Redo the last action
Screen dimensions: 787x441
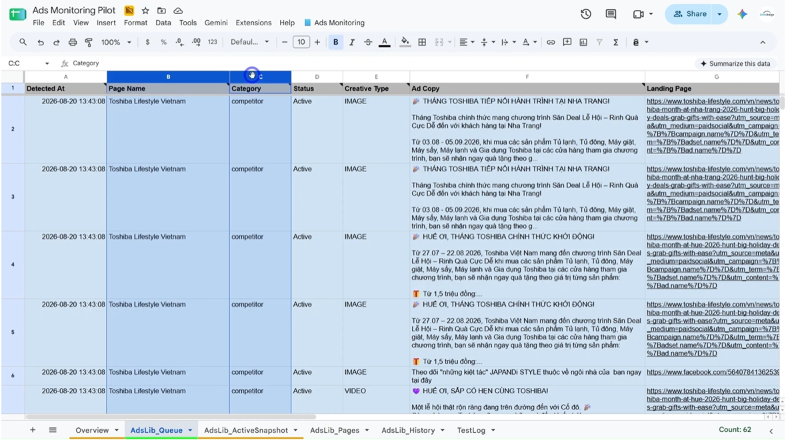56,43
